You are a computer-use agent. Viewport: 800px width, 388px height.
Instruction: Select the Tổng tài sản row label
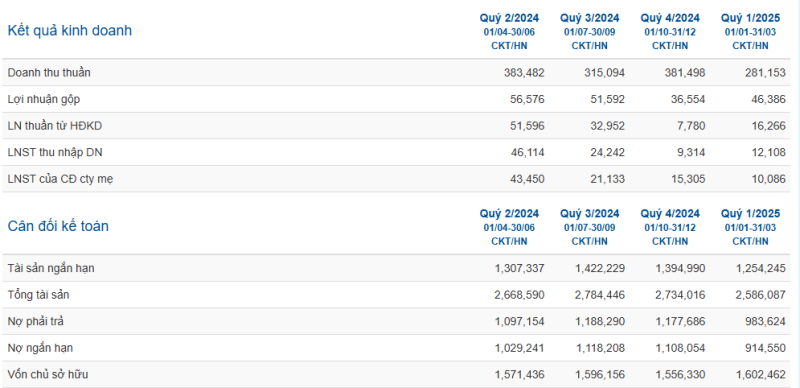point(38,295)
